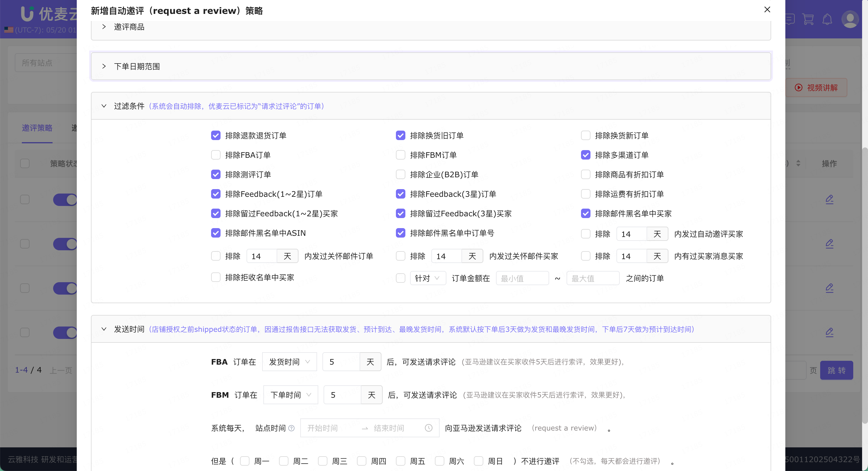Switch to the 邀评策略 tab
This screenshot has width=868, height=471.
click(x=37, y=128)
